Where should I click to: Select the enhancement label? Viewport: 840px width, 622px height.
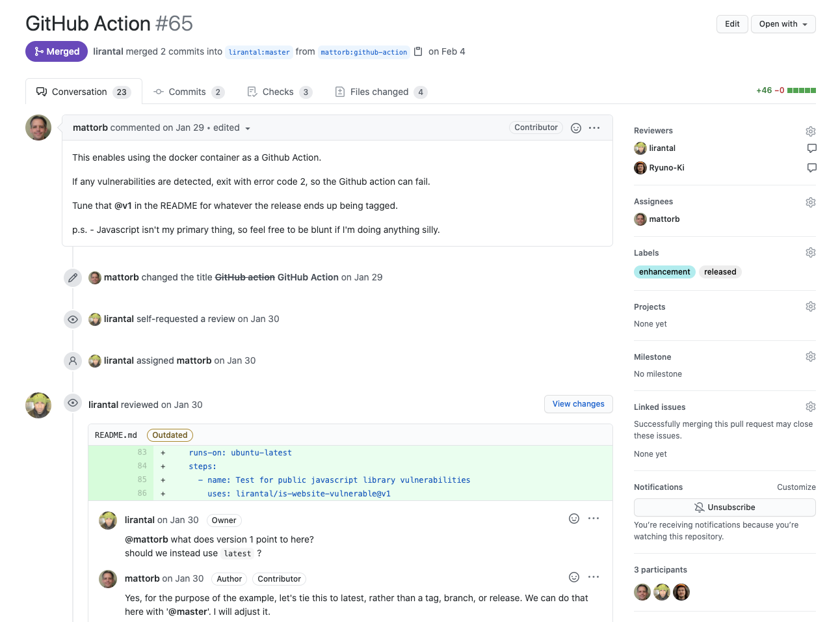point(664,272)
